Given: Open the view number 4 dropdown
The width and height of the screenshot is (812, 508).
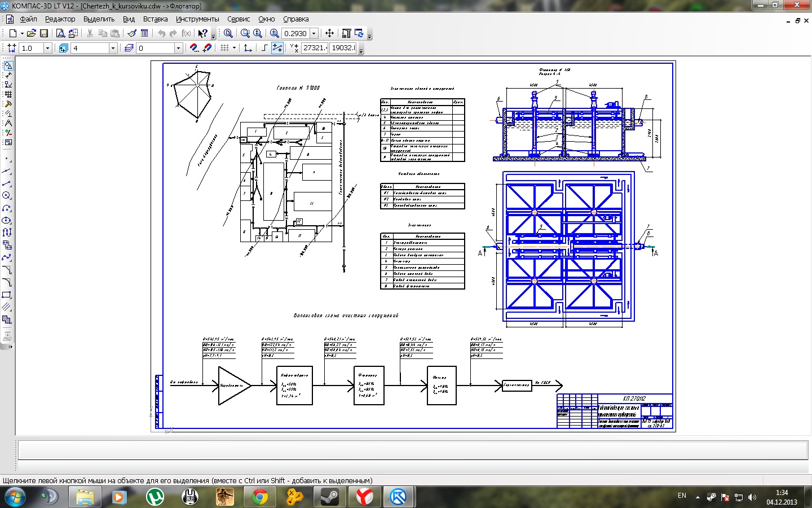Looking at the screenshot, I should (113, 48).
